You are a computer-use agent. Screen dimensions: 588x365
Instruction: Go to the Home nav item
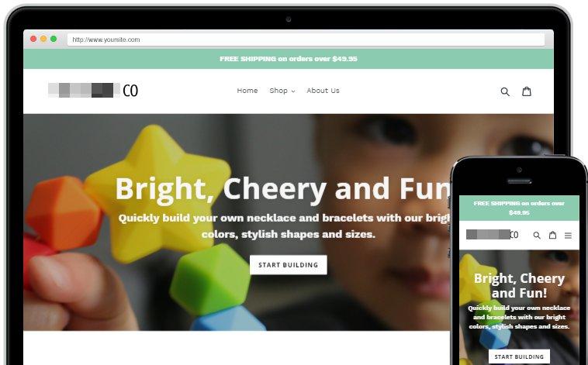247,91
